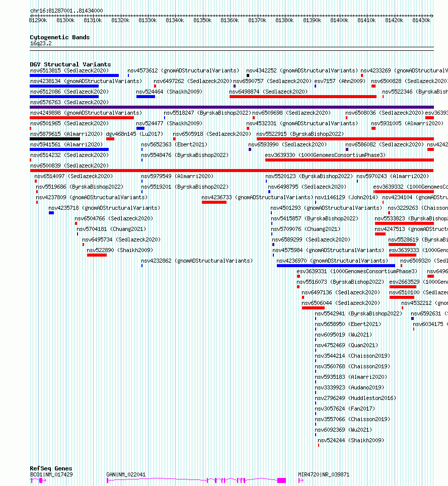Viewport: 448px width, 486px height.
Task: Open nsv5941561 (Almarri2020) label
Action: 66,144
